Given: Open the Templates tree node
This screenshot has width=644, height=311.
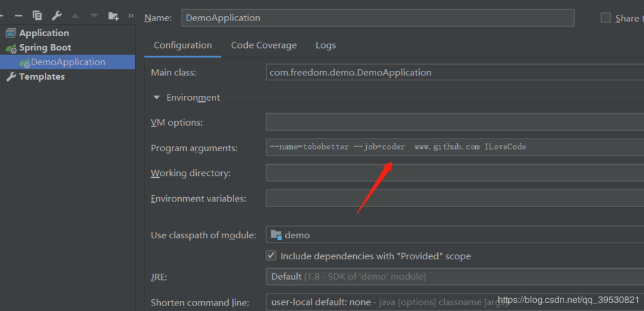Looking at the screenshot, I should coord(42,77).
